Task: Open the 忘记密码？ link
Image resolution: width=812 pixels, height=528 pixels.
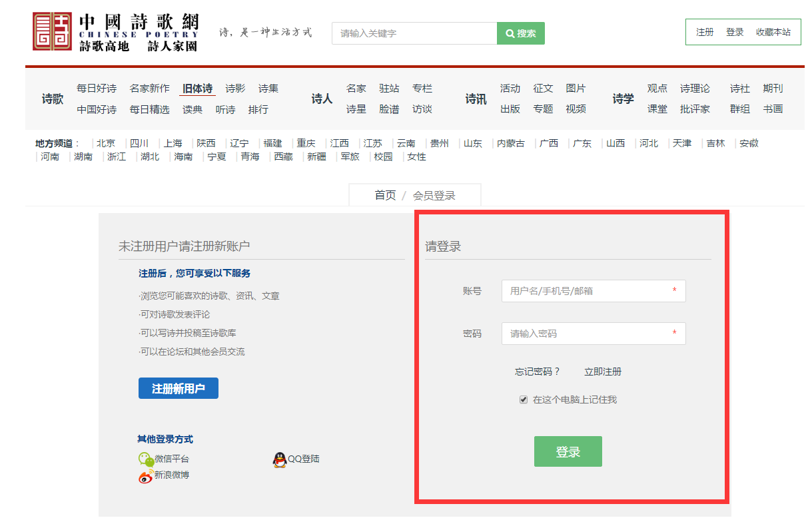Action: 538,372
